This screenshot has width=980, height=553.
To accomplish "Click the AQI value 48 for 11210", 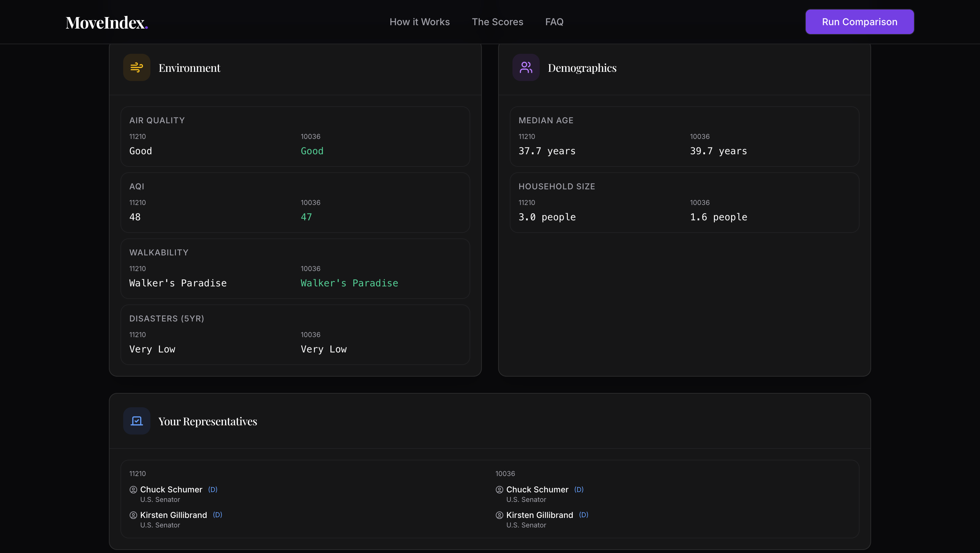I will point(135,217).
